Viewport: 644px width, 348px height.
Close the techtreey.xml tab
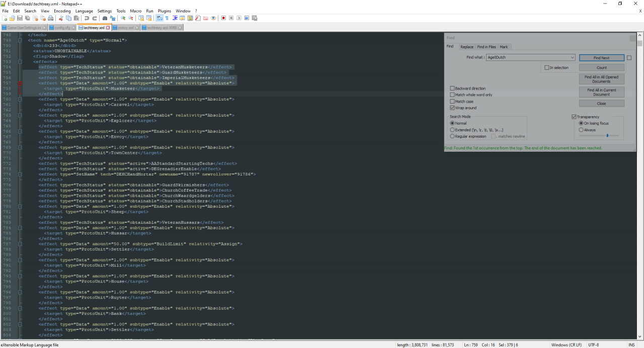point(109,28)
